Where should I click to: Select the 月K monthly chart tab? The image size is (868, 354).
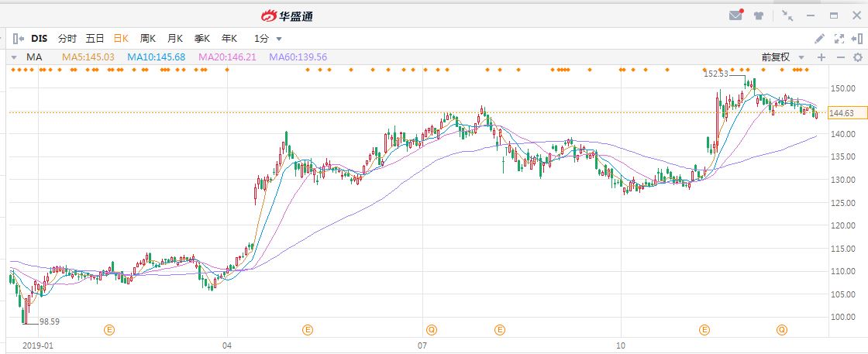(x=175, y=38)
